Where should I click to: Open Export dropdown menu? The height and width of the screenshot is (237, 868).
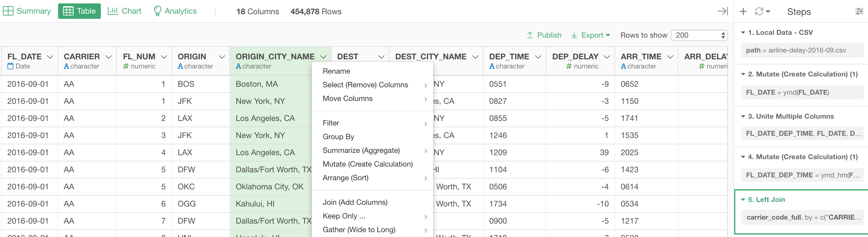591,35
